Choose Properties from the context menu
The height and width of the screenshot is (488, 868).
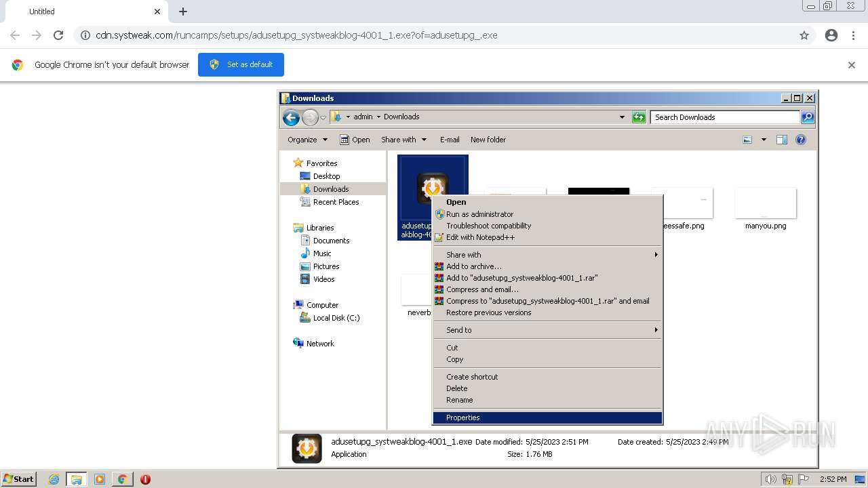pyautogui.click(x=547, y=418)
